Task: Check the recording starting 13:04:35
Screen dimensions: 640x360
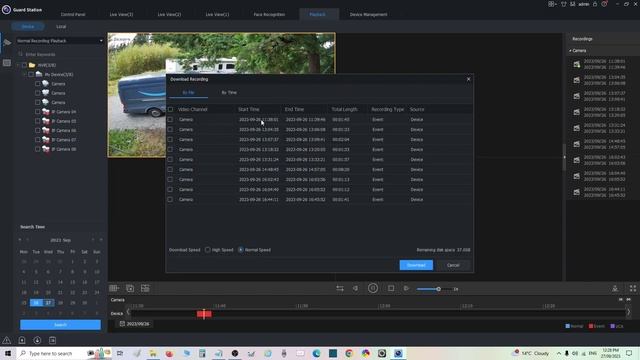Action: pos(170,129)
